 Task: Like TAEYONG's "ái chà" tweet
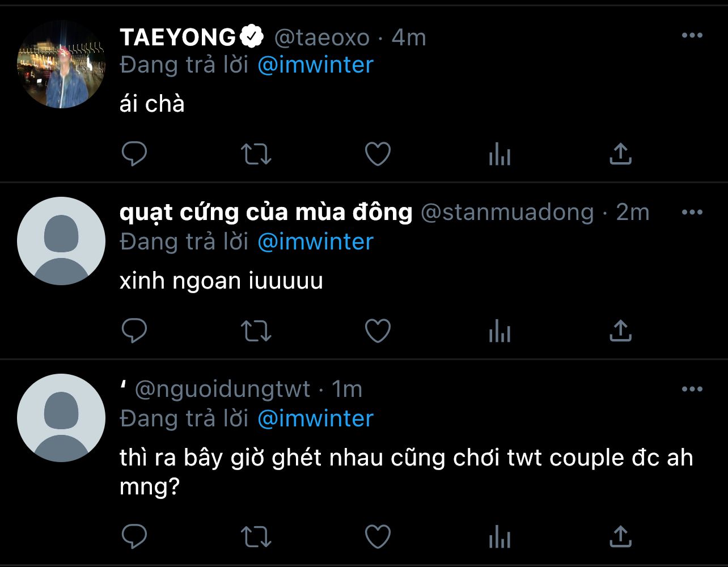378,154
